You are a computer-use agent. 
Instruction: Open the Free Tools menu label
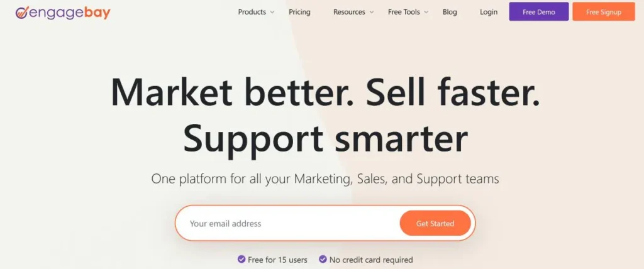403,12
